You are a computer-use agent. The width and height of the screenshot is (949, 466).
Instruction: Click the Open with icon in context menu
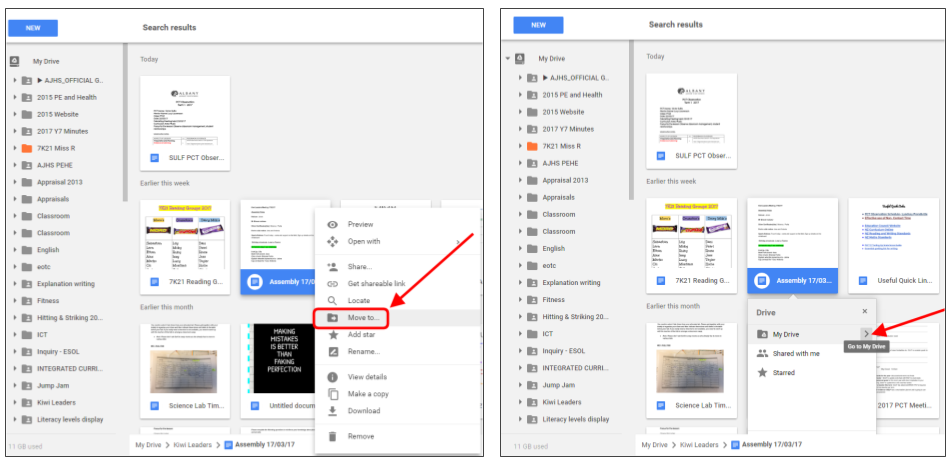point(332,241)
